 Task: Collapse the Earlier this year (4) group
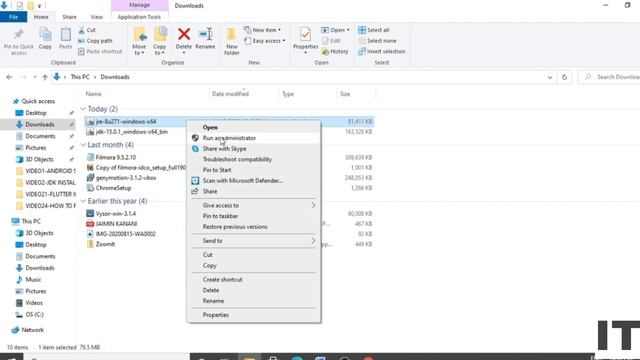[x=83, y=201]
